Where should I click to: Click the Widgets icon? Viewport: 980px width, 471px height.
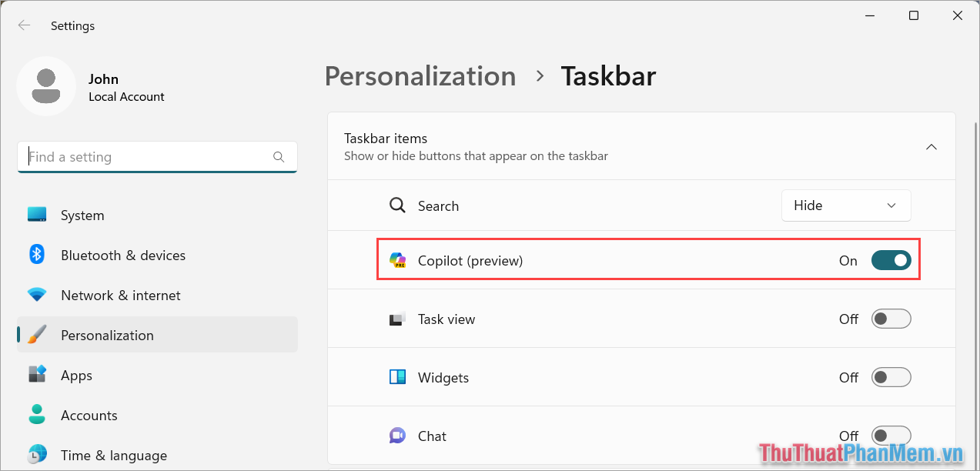tap(397, 377)
